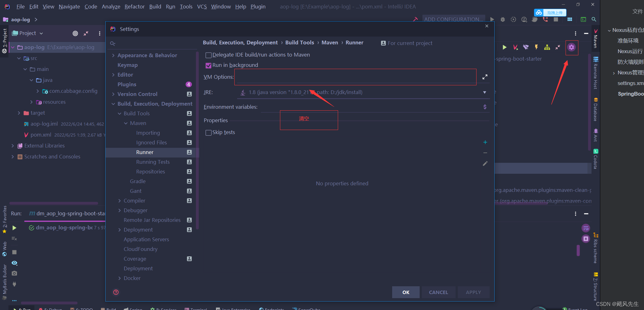Expand Docker settings node
The width and height of the screenshot is (644, 310).
119,278
